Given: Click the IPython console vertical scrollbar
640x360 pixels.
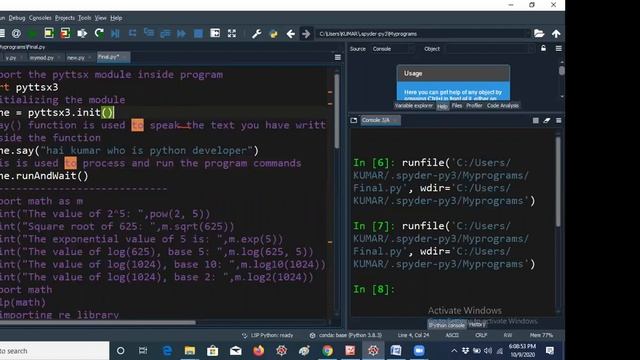Looking at the screenshot, I should 558,182.
